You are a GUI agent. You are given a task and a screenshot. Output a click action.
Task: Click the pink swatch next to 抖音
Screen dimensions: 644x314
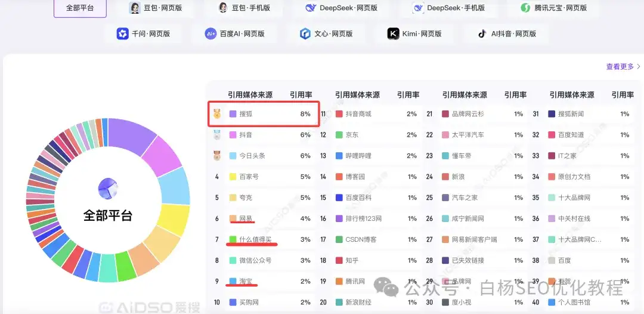(x=233, y=135)
